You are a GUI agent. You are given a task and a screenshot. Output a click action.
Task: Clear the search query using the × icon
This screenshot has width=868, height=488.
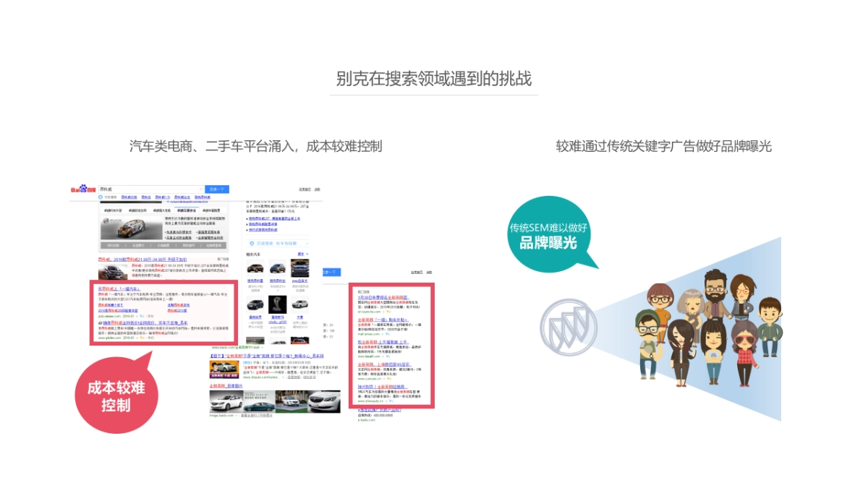(203, 189)
